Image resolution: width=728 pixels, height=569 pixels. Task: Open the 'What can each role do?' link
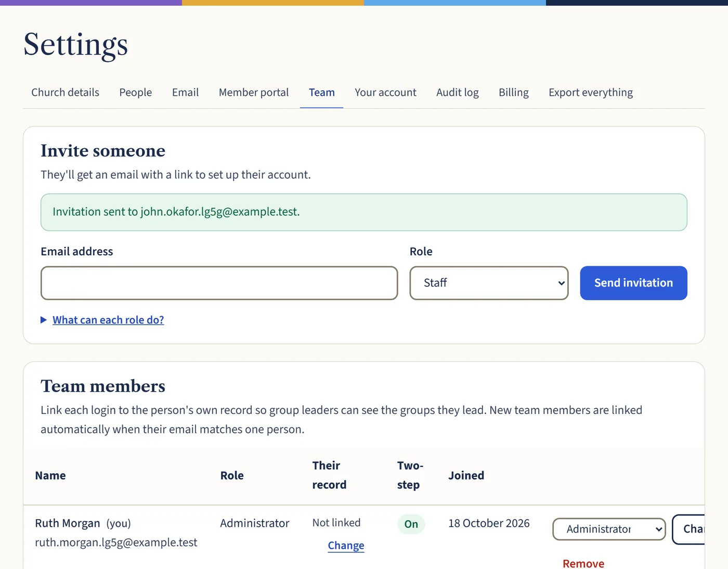[x=108, y=320]
